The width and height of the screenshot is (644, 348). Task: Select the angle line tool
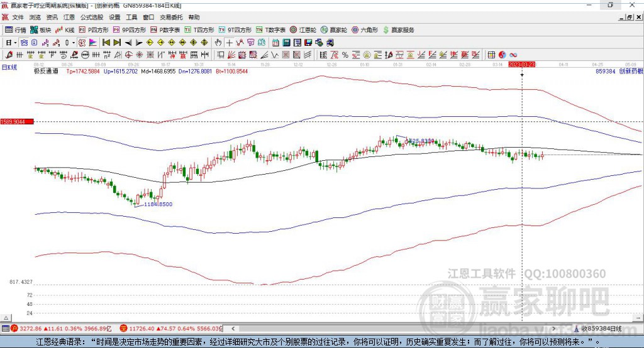[264, 55]
